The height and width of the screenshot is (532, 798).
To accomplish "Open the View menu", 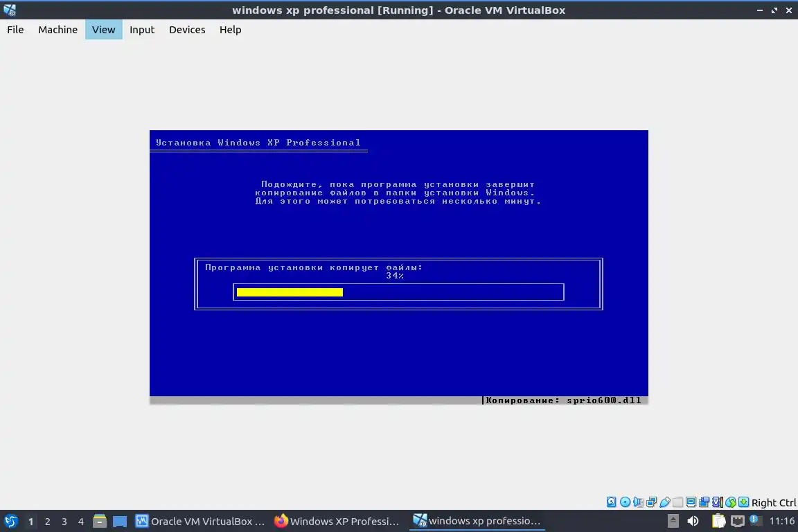I will [103, 30].
